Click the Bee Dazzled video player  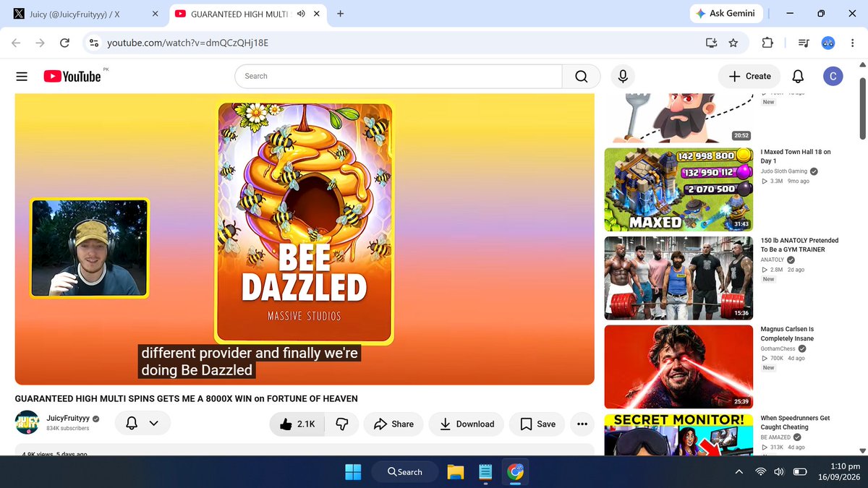[305, 239]
